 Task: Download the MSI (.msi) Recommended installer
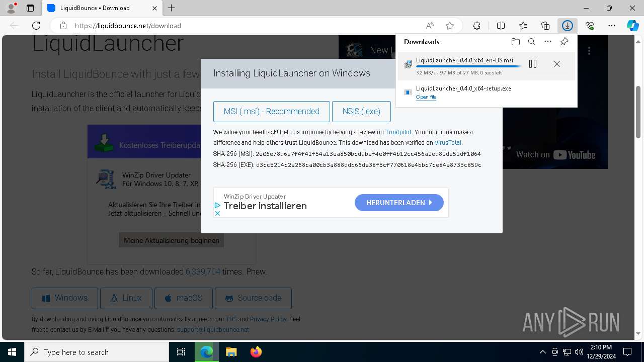(272, 112)
